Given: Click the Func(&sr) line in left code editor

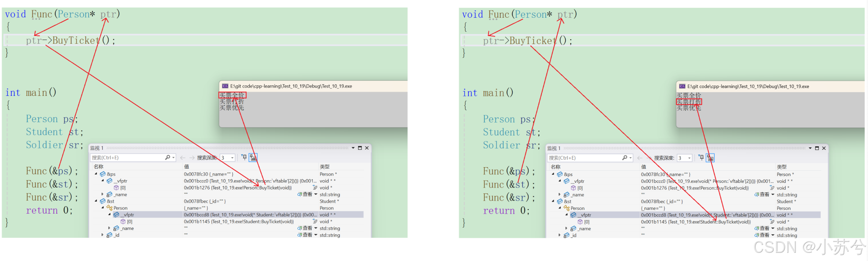Looking at the screenshot, I should 52,197.
